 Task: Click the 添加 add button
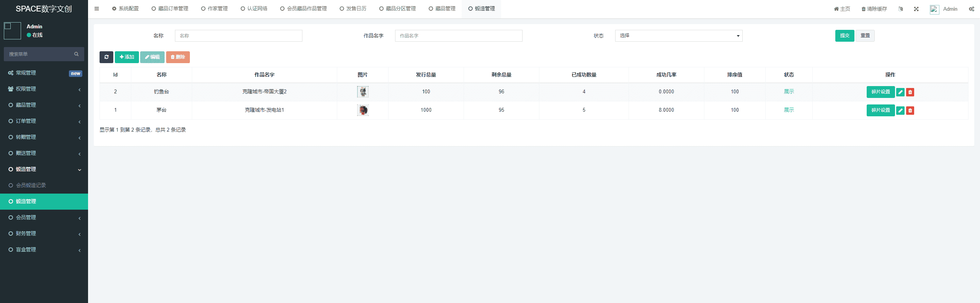127,57
